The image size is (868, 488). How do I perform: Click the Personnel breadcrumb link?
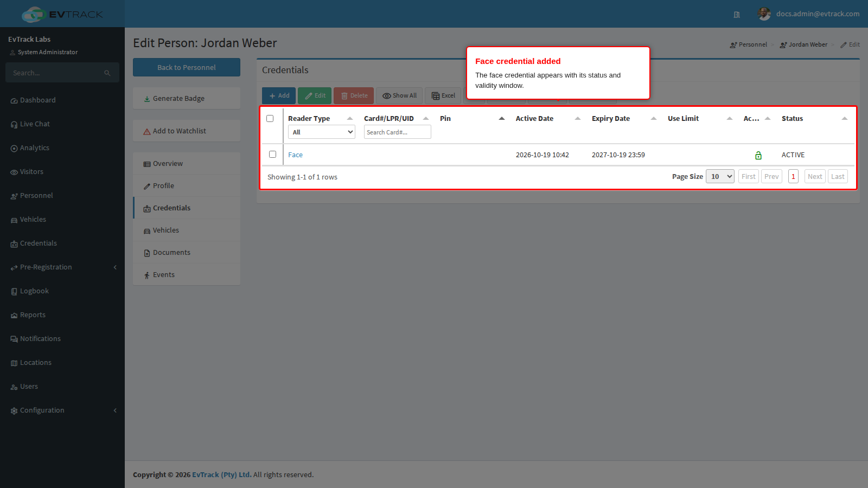click(749, 44)
